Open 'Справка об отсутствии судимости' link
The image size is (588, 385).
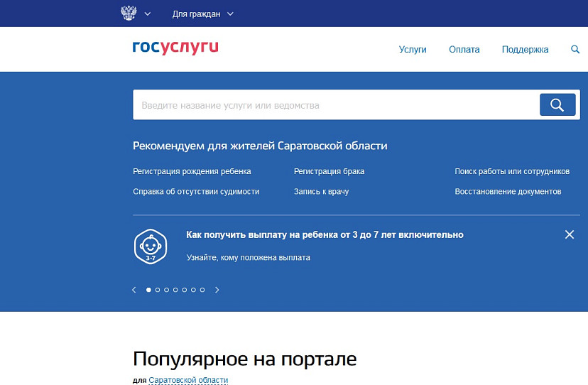click(x=196, y=191)
